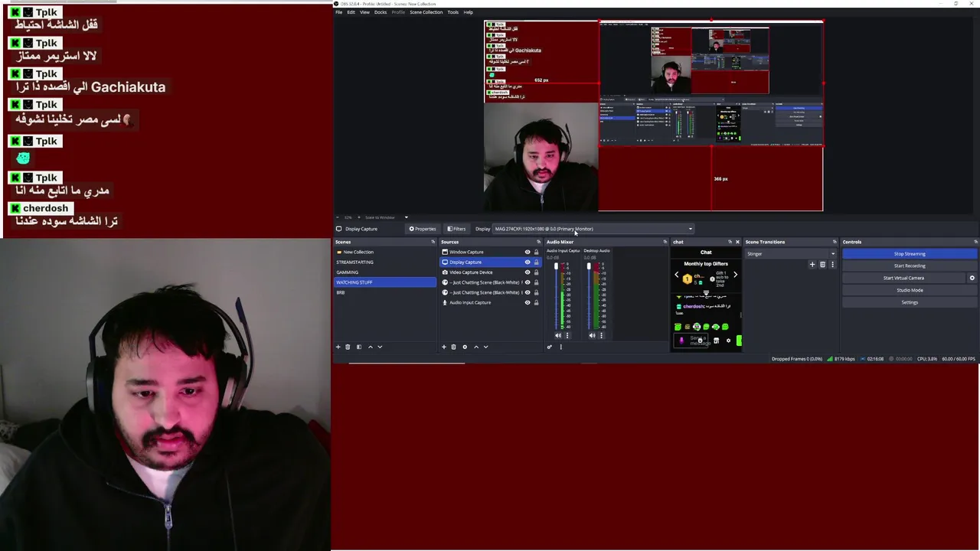Viewport: 980px width, 551px height.
Task: Remove scene transition trash icon
Action: tap(822, 265)
